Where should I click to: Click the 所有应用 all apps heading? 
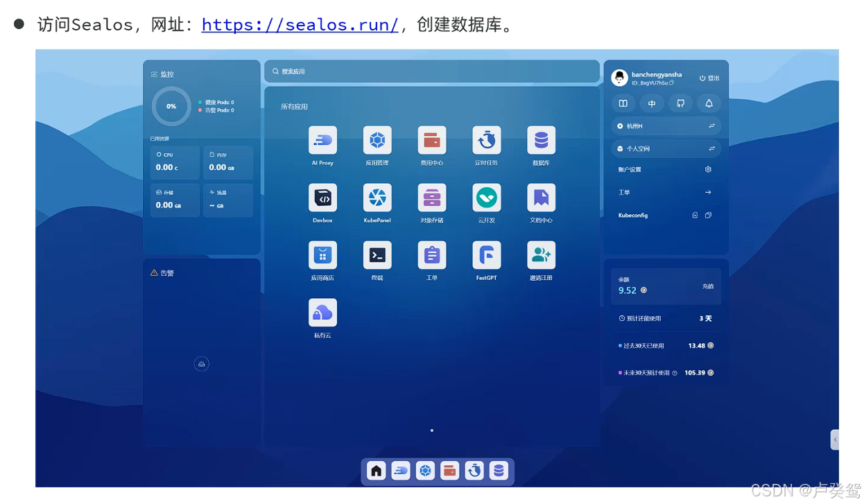[294, 107]
